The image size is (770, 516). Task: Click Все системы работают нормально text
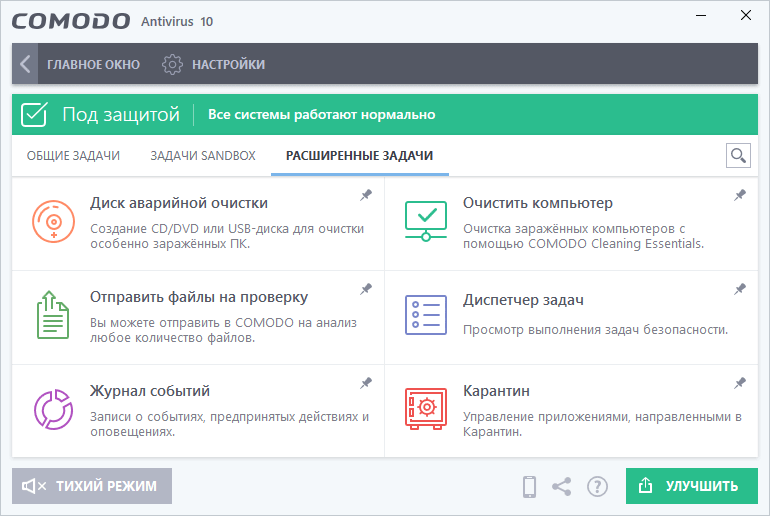click(x=322, y=114)
